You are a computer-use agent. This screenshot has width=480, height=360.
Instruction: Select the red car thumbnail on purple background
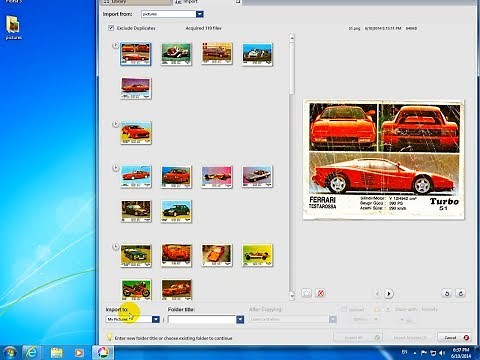tap(136, 88)
